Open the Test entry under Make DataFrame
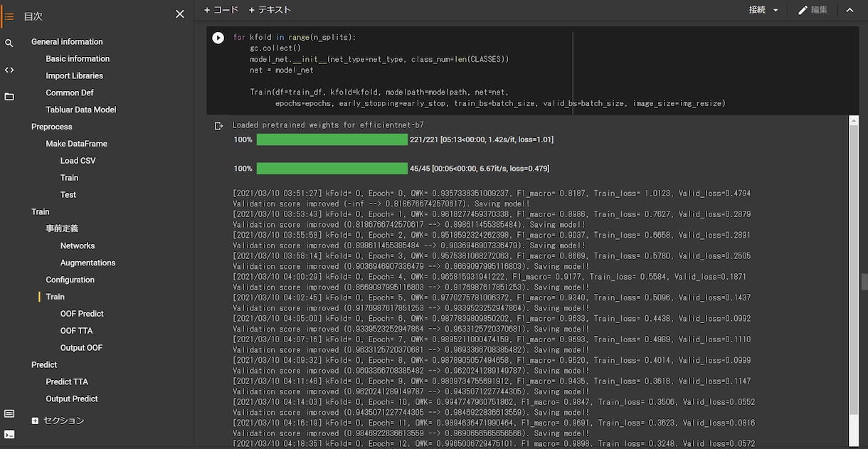The image size is (868, 449). tap(68, 195)
